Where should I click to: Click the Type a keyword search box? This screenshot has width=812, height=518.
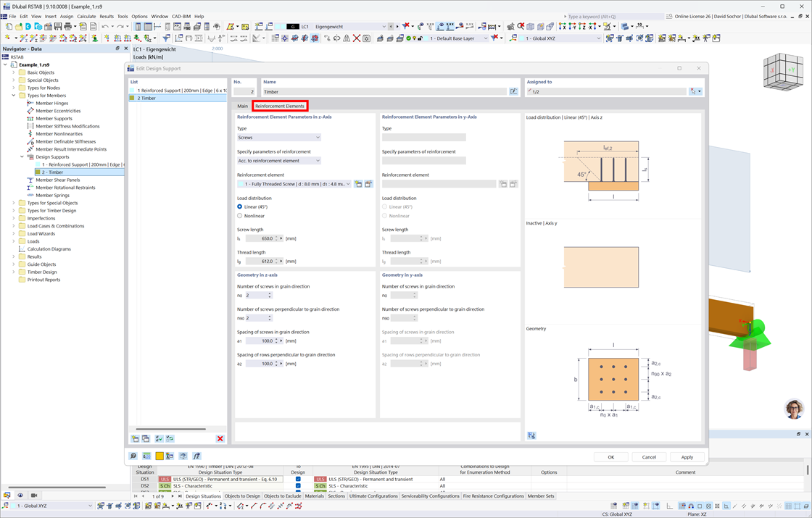tap(614, 17)
